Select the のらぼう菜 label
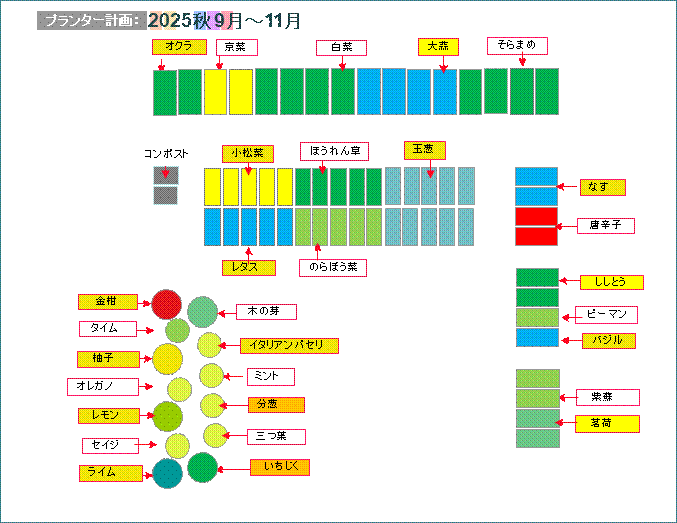The width and height of the screenshot is (677, 523). point(333,268)
